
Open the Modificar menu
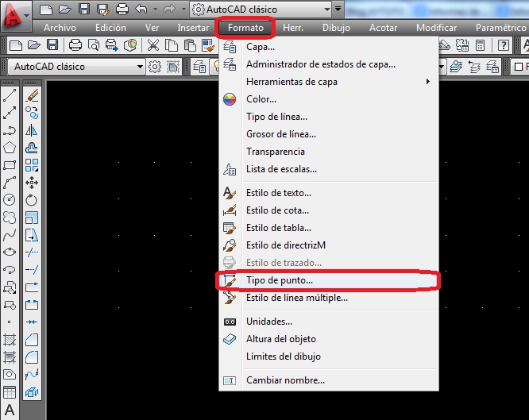click(436, 28)
